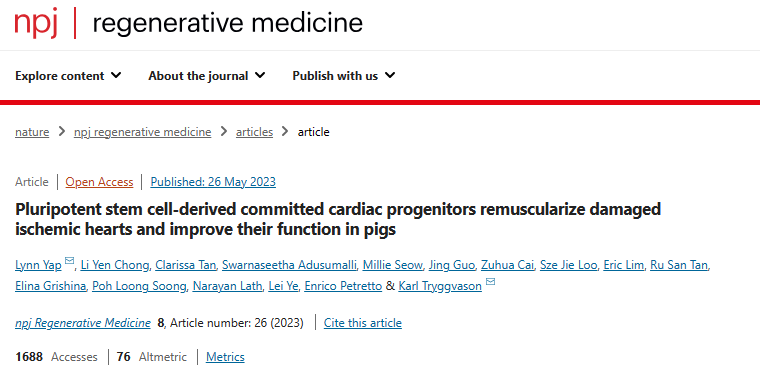Screen dimensions: 760x385
Task: Open author Li Yen Chong's profile
Action: tap(115, 265)
